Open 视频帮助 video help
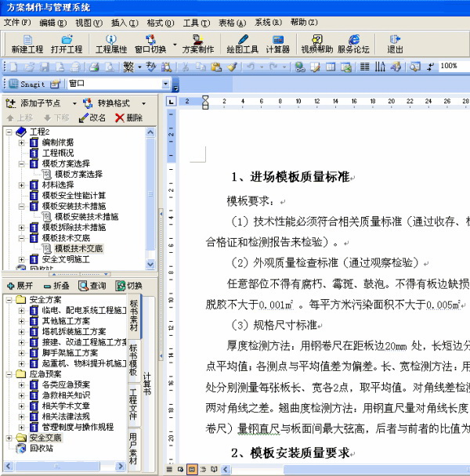Image resolution: width=470 pixels, height=476 pixels. point(317,45)
